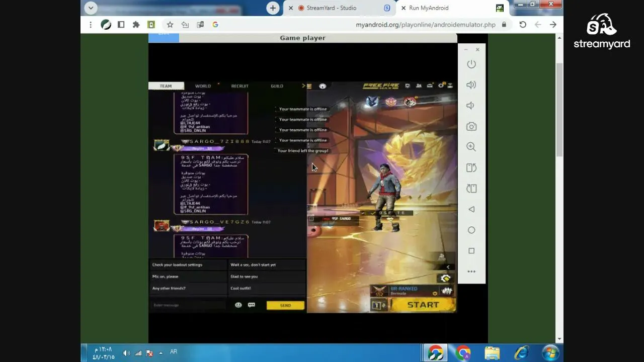
Task: Click the AR language indicator
Action: point(174,352)
